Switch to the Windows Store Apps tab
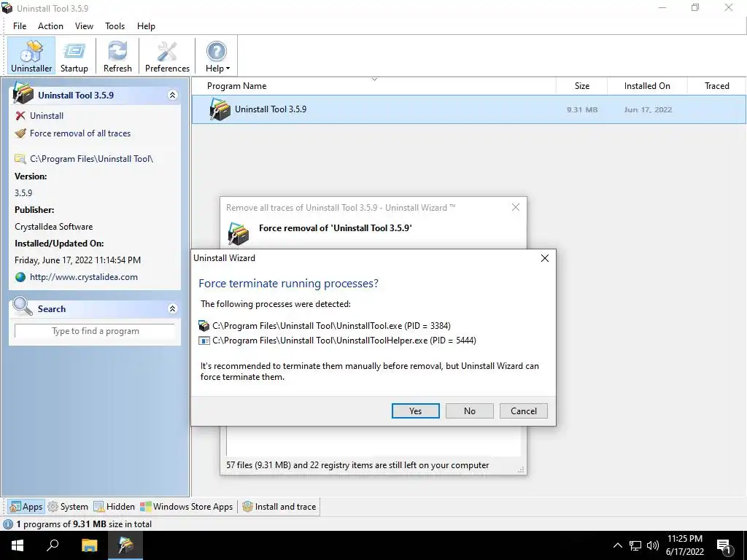 pyautogui.click(x=187, y=507)
